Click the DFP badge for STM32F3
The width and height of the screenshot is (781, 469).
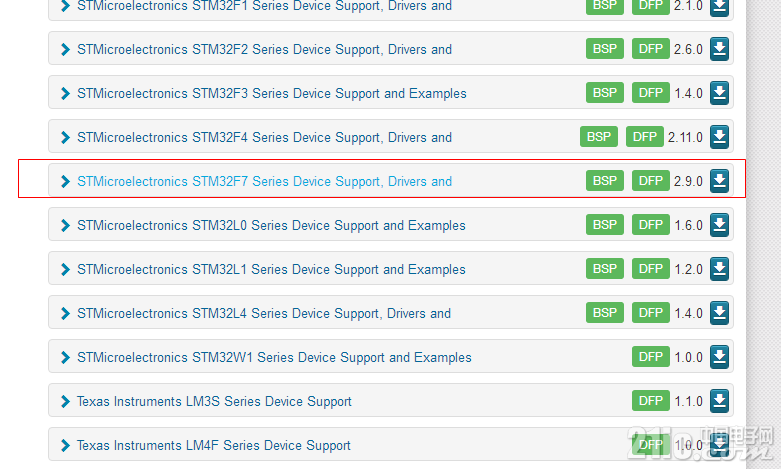pyautogui.click(x=651, y=93)
